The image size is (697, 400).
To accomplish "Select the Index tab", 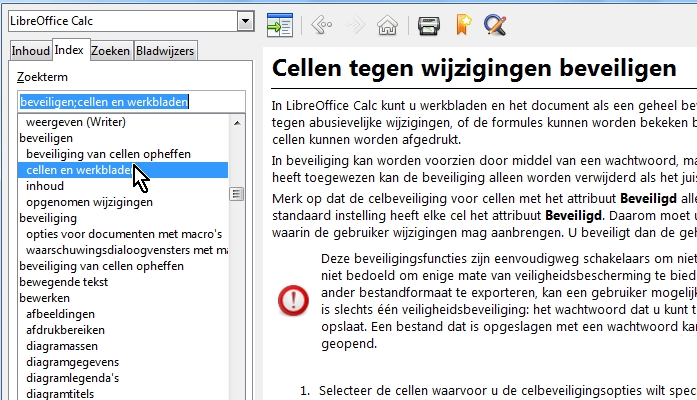I will [69, 50].
